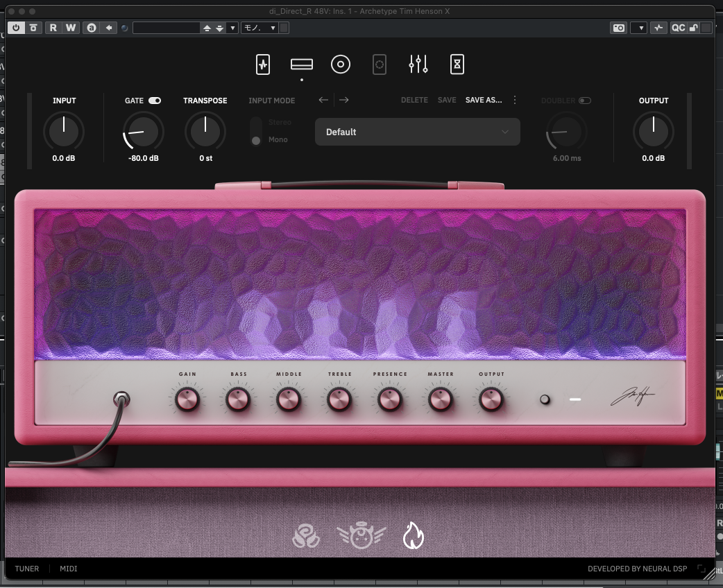Click the host preset name field

[x=167, y=28]
